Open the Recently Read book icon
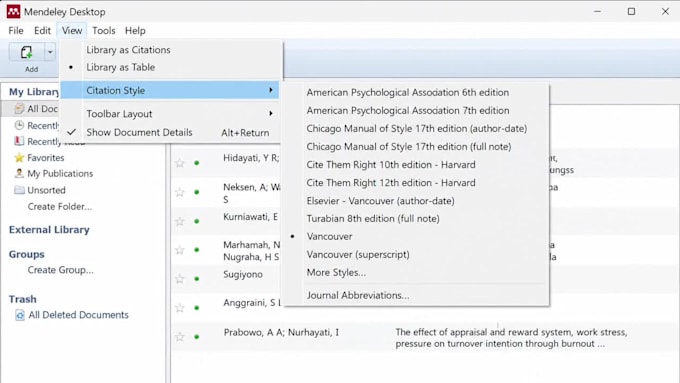Image resolution: width=680 pixels, height=383 pixels. 19,141
